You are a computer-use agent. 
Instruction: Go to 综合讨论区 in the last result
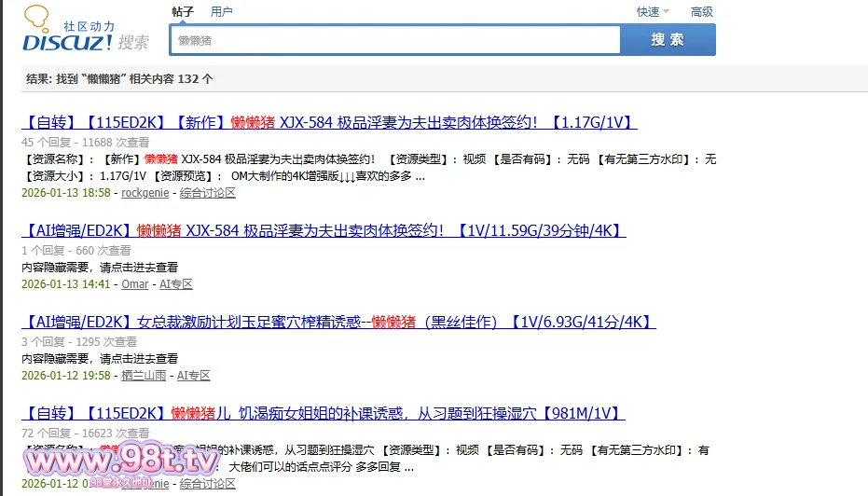click(208, 484)
